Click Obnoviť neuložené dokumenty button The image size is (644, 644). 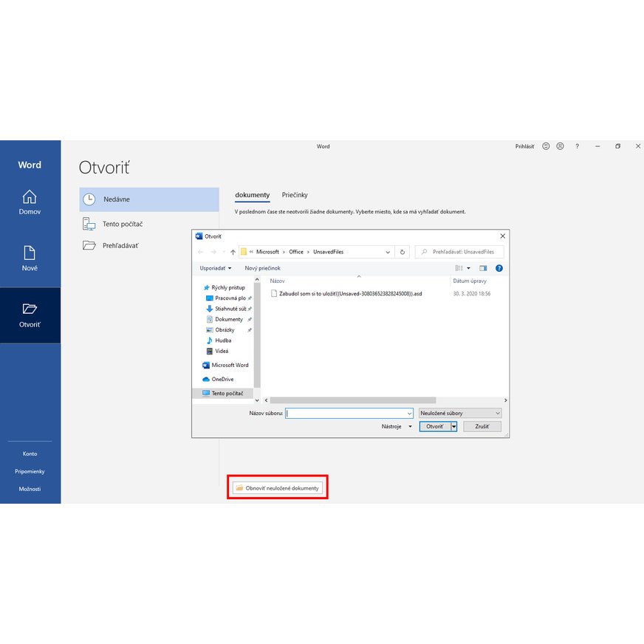[278, 488]
